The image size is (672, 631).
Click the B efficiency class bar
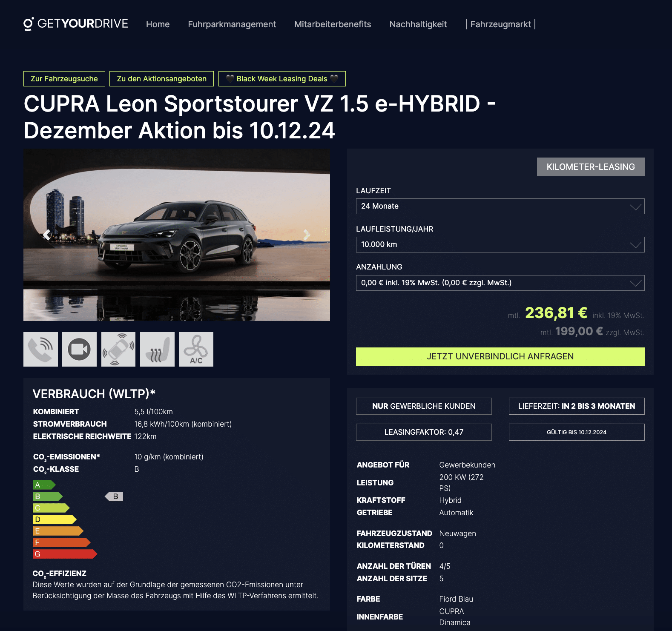tap(48, 496)
